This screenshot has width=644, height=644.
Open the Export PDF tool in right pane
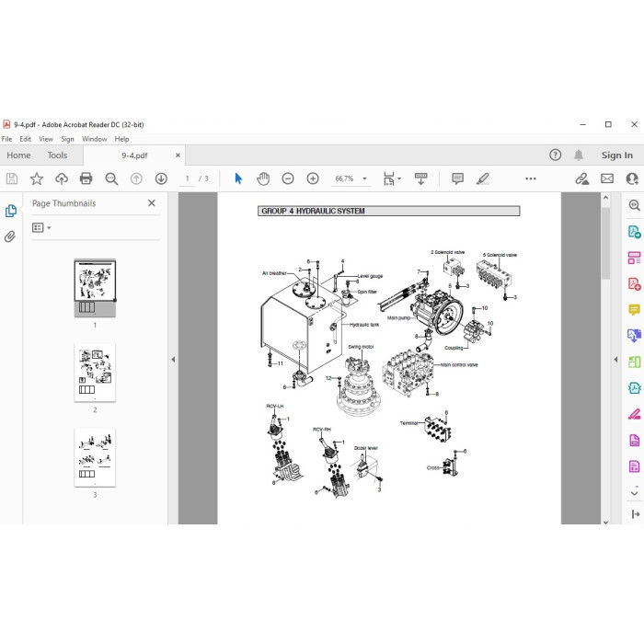pos(634,232)
